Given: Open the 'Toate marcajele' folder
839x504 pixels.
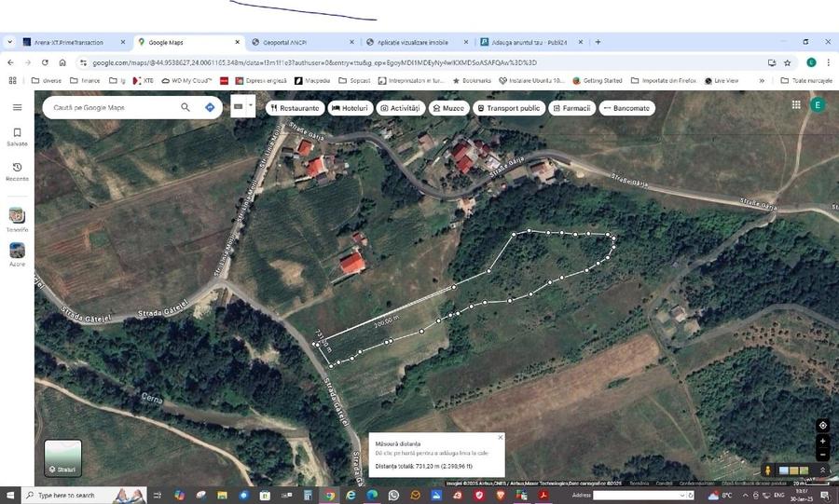Looking at the screenshot, I should pyautogui.click(x=806, y=81).
